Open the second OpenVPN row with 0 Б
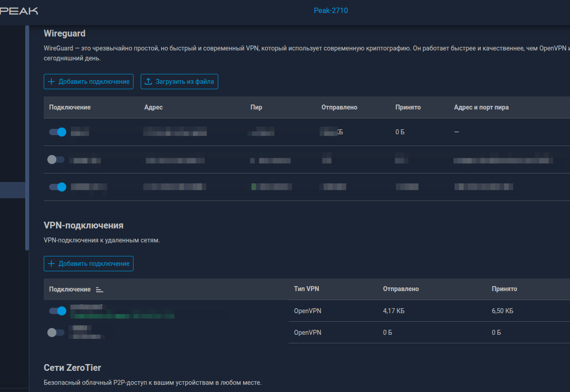Viewport: 570px width, 392px height. [x=307, y=333]
